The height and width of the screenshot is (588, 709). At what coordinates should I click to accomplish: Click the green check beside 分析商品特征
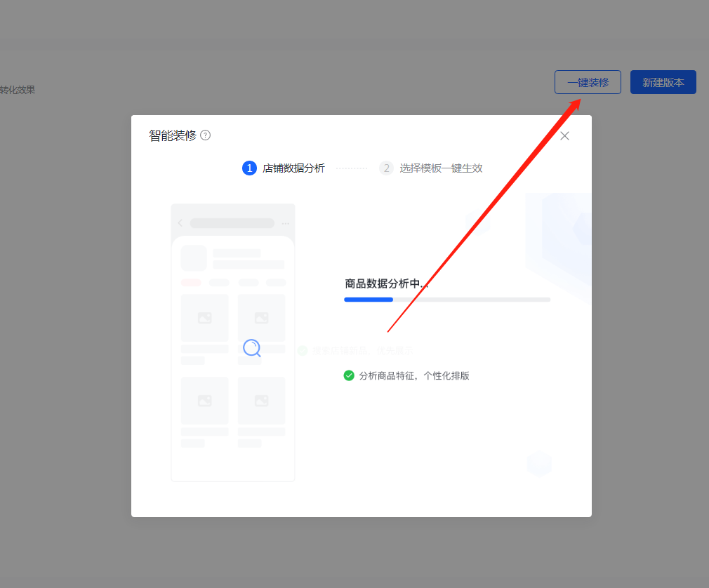pos(349,375)
